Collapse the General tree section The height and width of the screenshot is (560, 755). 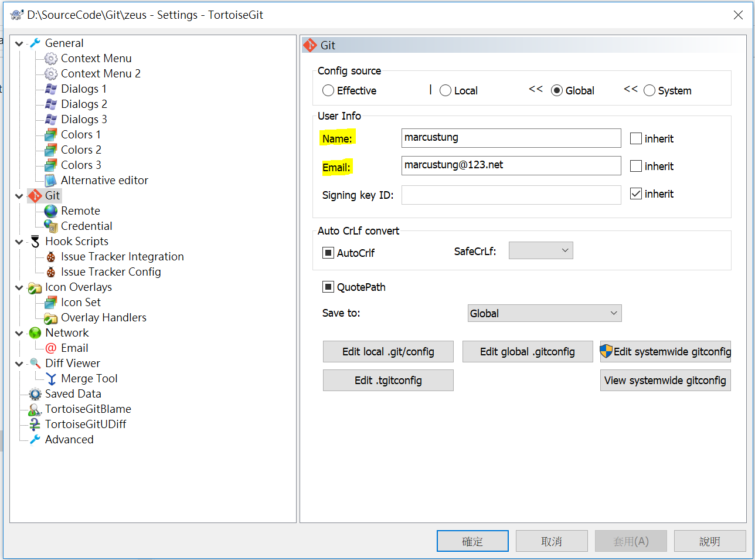tap(19, 43)
